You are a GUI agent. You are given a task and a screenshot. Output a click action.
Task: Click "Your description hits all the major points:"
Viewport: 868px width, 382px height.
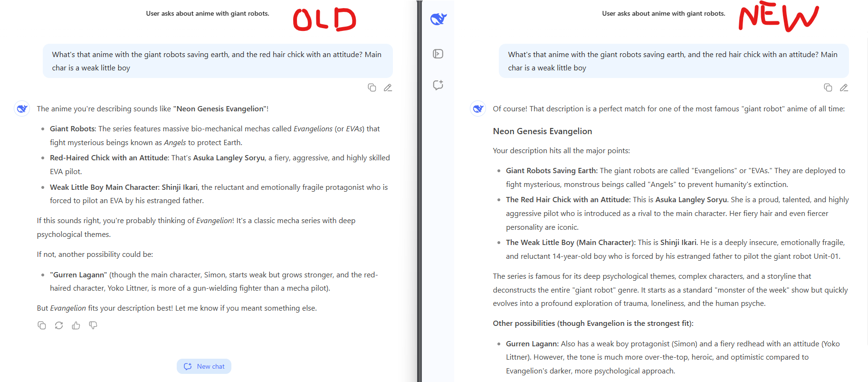(562, 151)
